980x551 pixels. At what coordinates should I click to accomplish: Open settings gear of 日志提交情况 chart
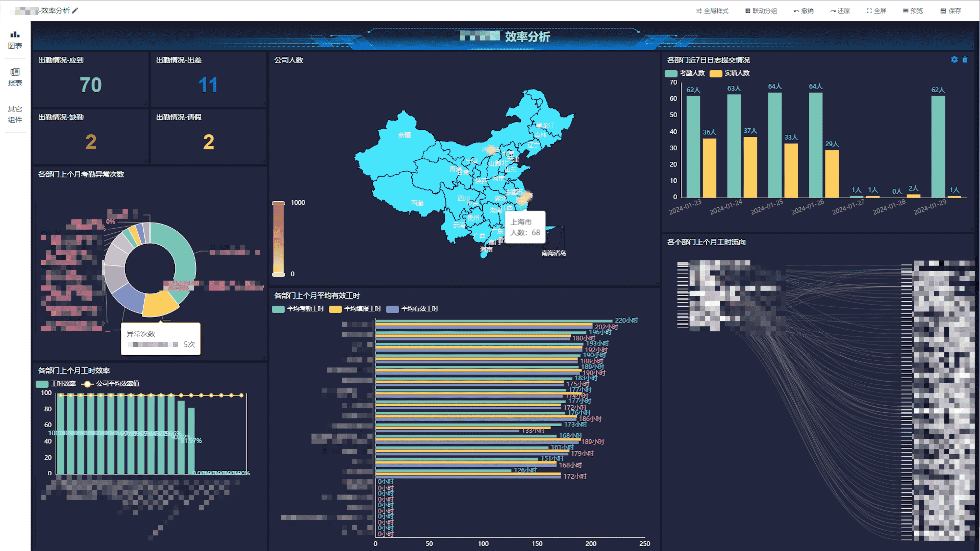[x=954, y=59]
